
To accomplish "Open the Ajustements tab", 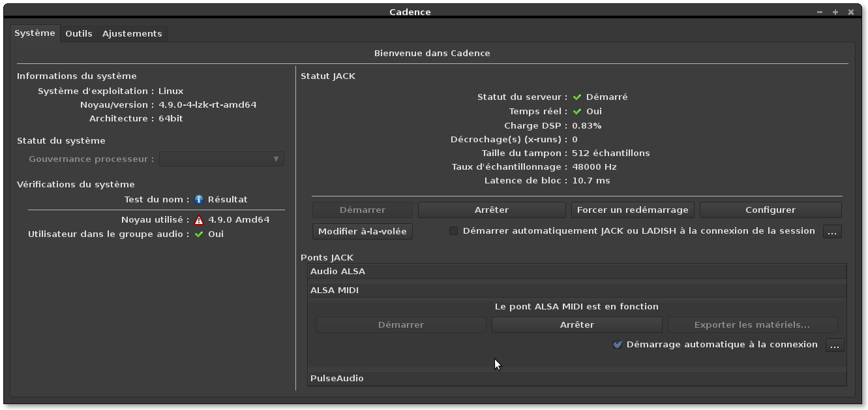I will pyautogui.click(x=132, y=33).
